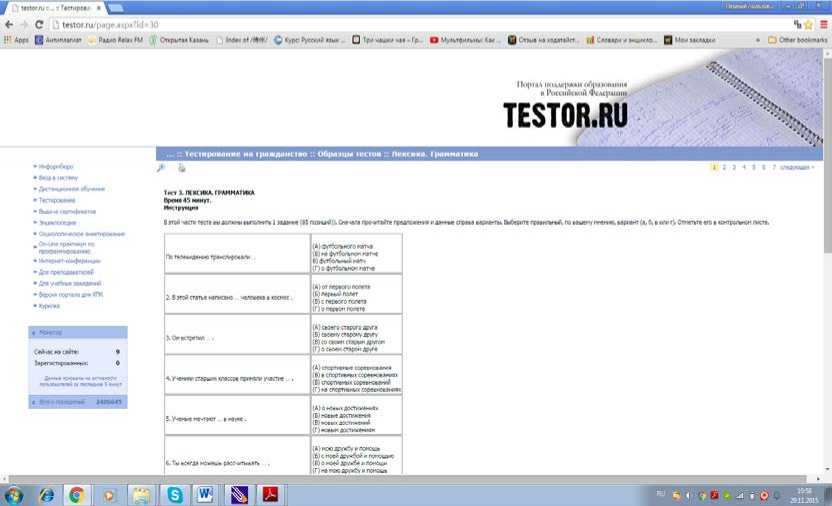Open the Открытая Казань bookmark

pos(179,40)
